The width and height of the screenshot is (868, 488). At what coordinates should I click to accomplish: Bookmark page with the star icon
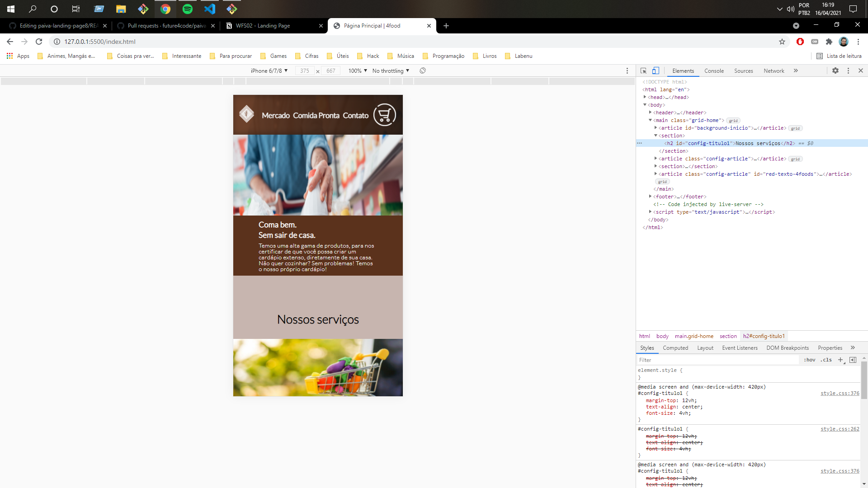[782, 42]
